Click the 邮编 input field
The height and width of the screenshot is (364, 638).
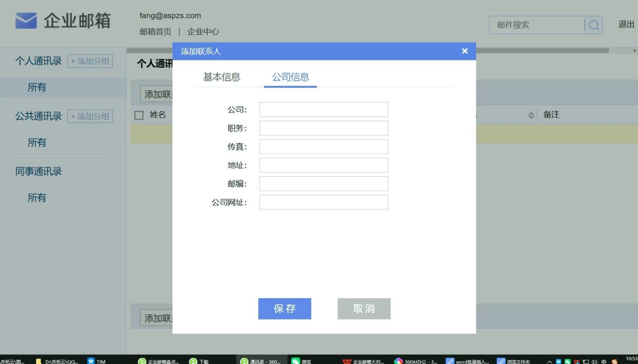coord(323,183)
